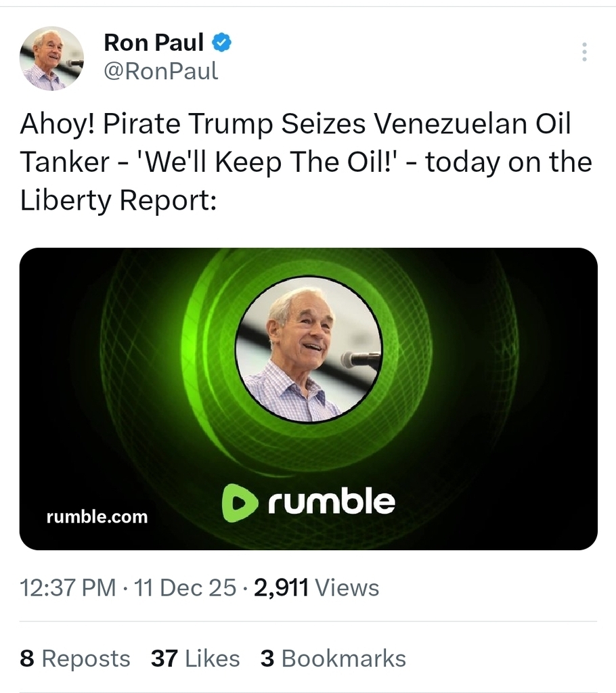Click the blue verified badge
The height and width of the screenshot is (693, 616).
coord(222,43)
